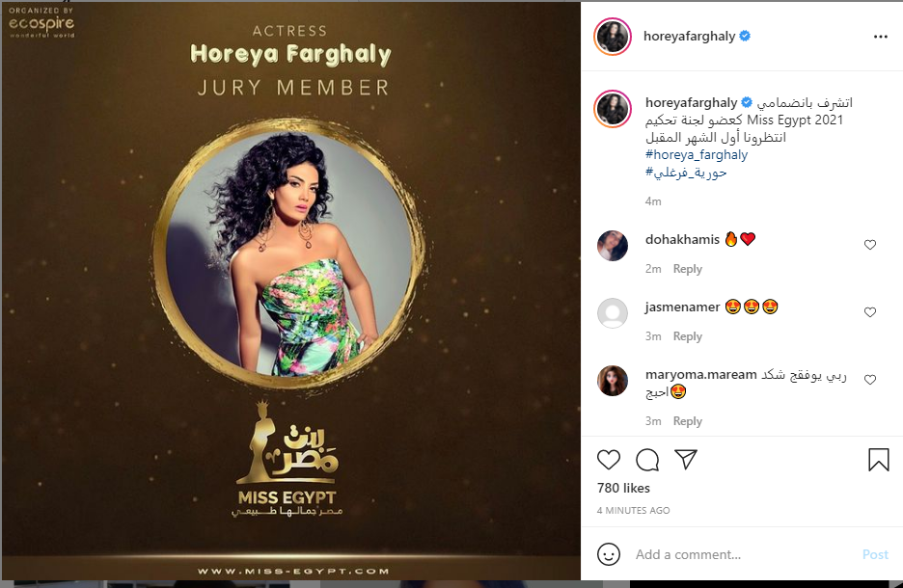
Task: Share the post via paper plane icon
Action: click(x=686, y=459)
